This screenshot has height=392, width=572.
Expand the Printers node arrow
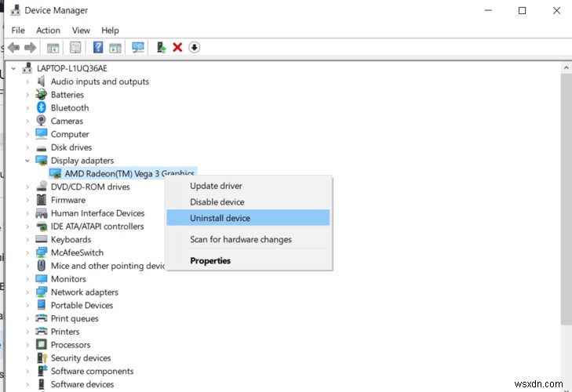27,332
